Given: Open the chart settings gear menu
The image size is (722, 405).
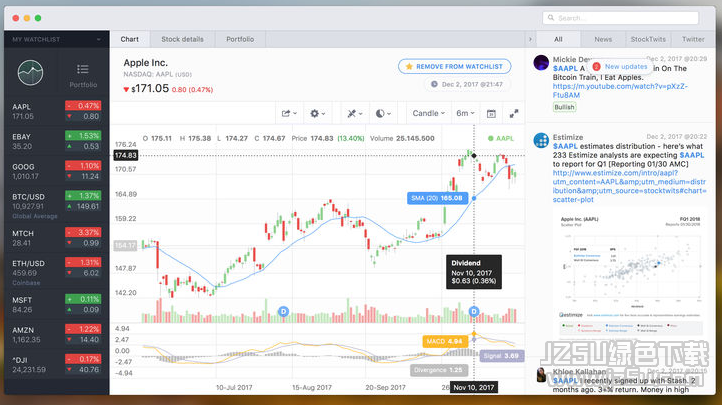Looking at the screenshot, I should (317, 113).
